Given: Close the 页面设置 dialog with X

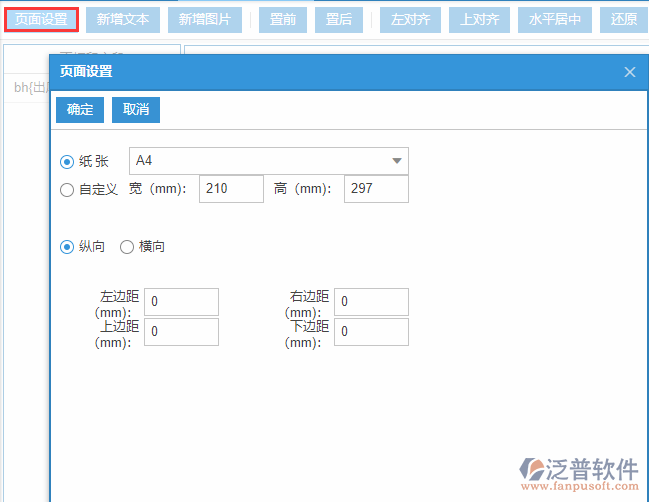Looking at the screenshot, I should click(630, 72).
